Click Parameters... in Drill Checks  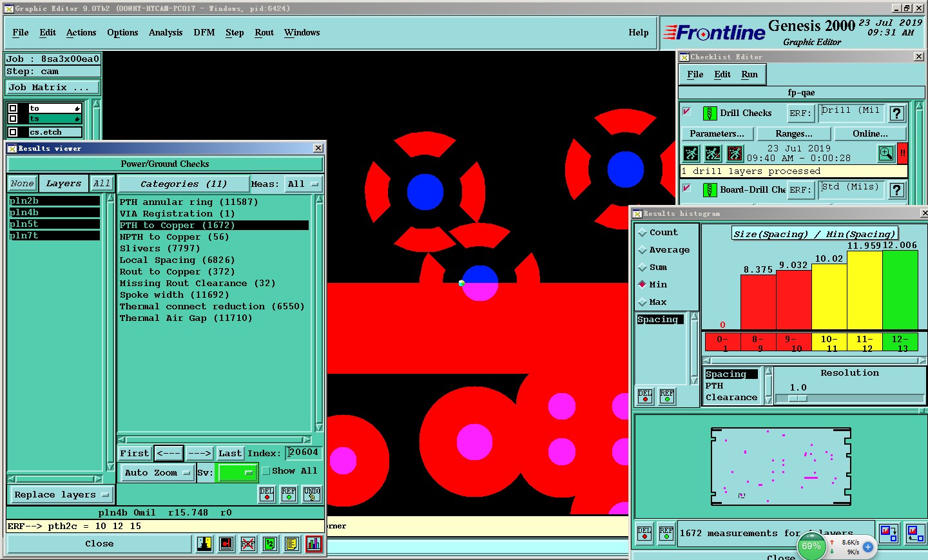[717, 134]
